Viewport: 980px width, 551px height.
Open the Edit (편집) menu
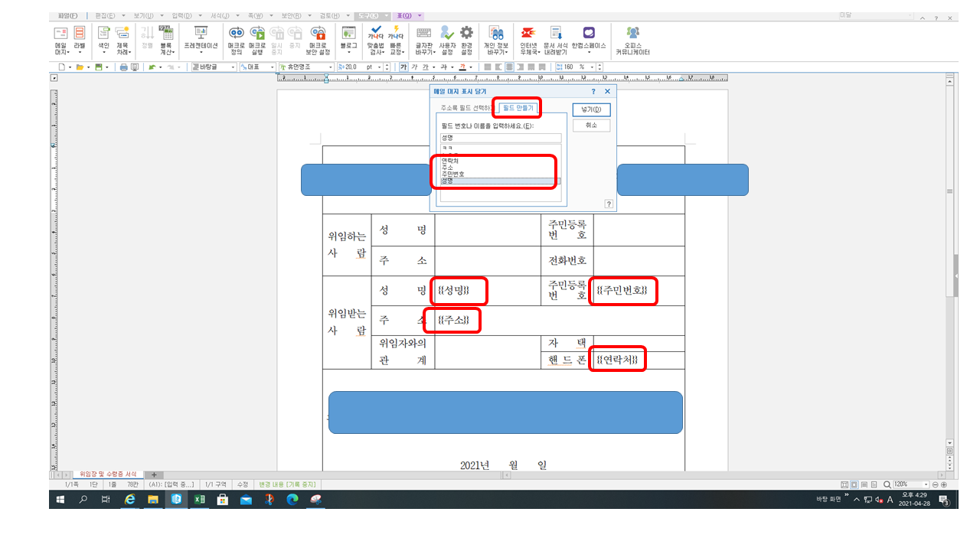[x=106, y=15]
